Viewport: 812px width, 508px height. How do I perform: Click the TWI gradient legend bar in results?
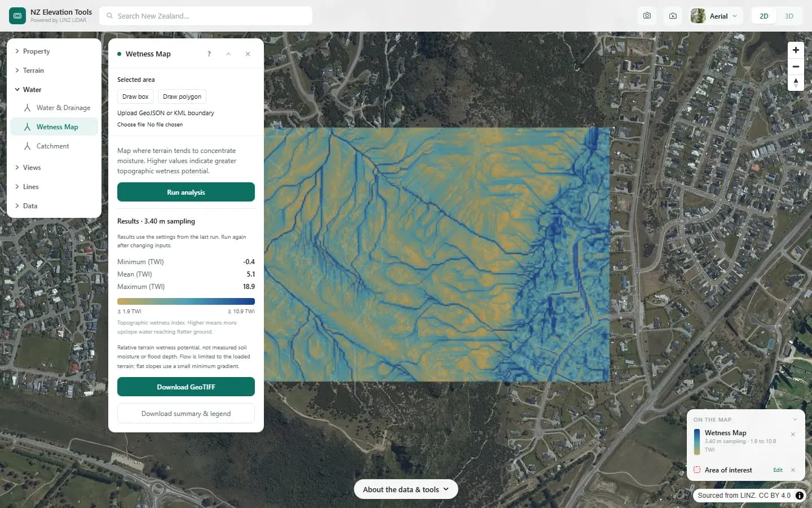pyautogui.click(x=186, y=301)
